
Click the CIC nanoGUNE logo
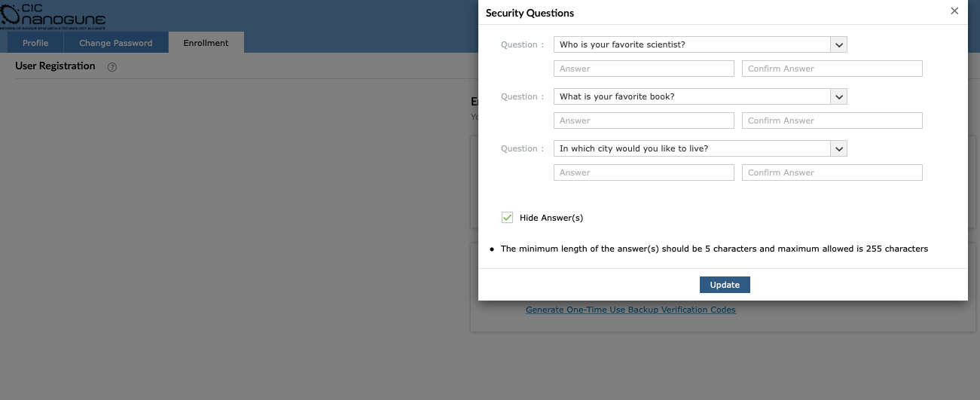click(x=53, y=15)
